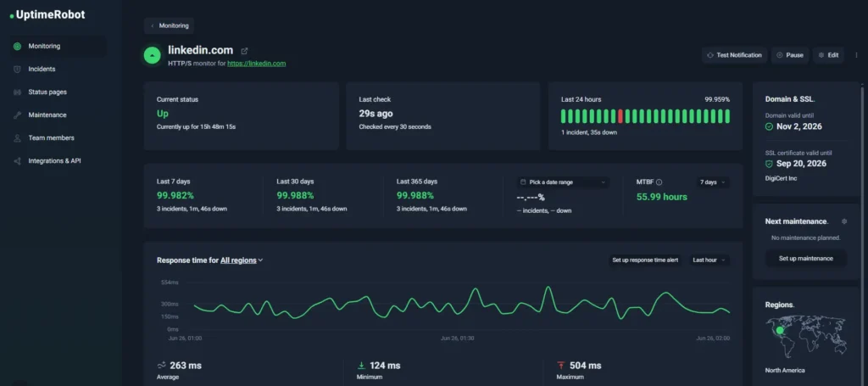Click the Test Notification button
The image size is (868, 386).
pyautogui.click(x=735, y=55)
